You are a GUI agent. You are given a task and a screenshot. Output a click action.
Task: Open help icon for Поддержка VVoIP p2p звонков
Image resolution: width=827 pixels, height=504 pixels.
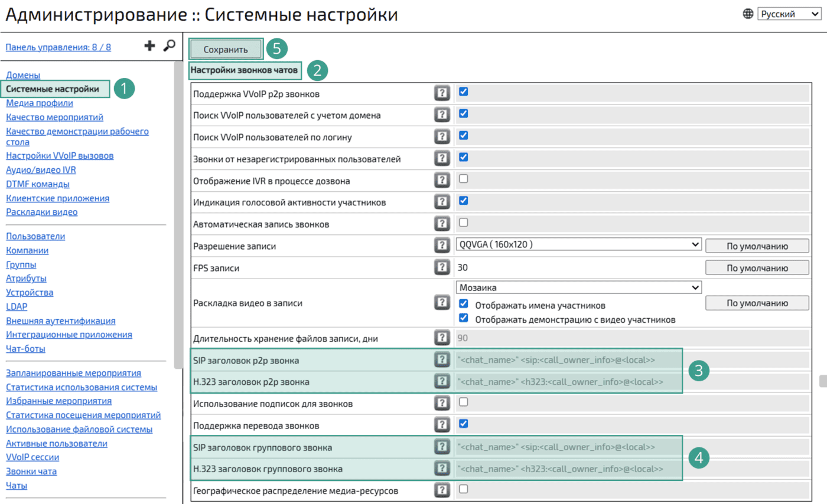[441, 93]
